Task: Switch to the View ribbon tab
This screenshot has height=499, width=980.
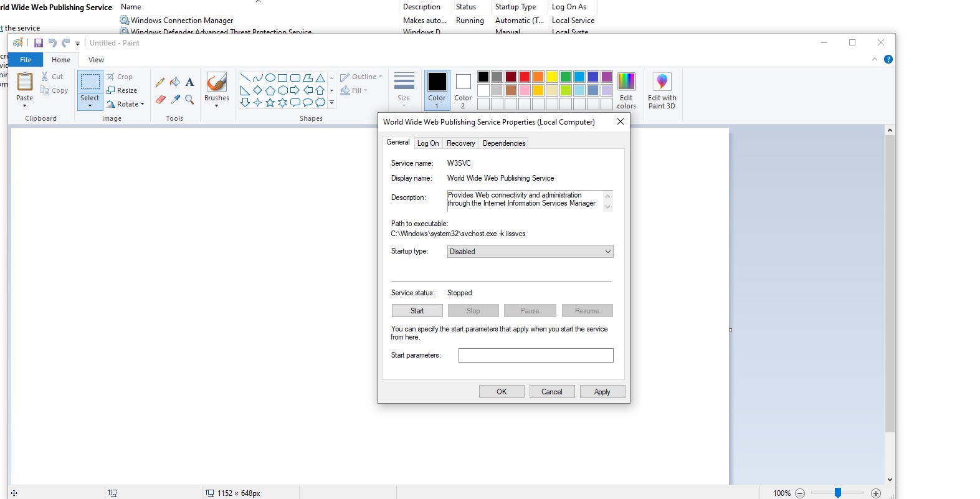Action: pos(96,60)
